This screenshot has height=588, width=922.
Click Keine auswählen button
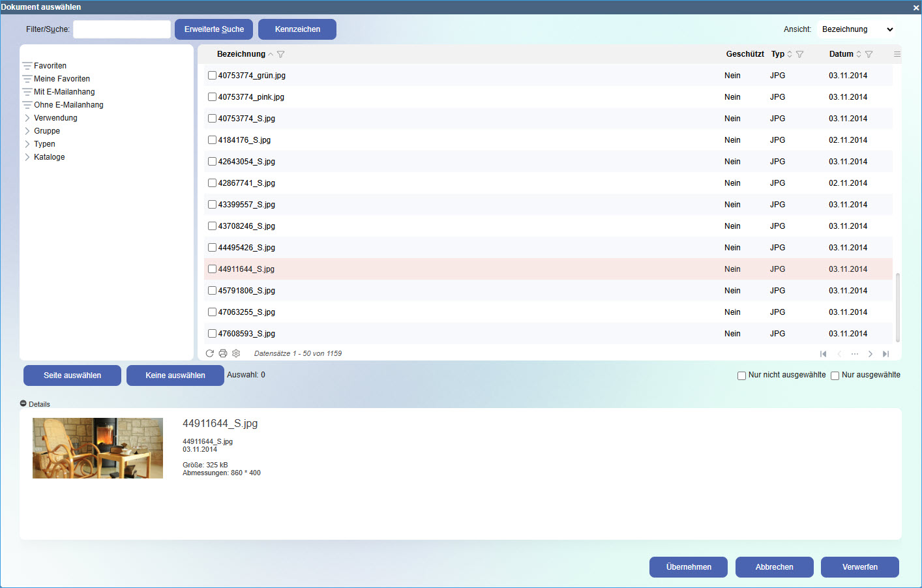coord(175,375)
